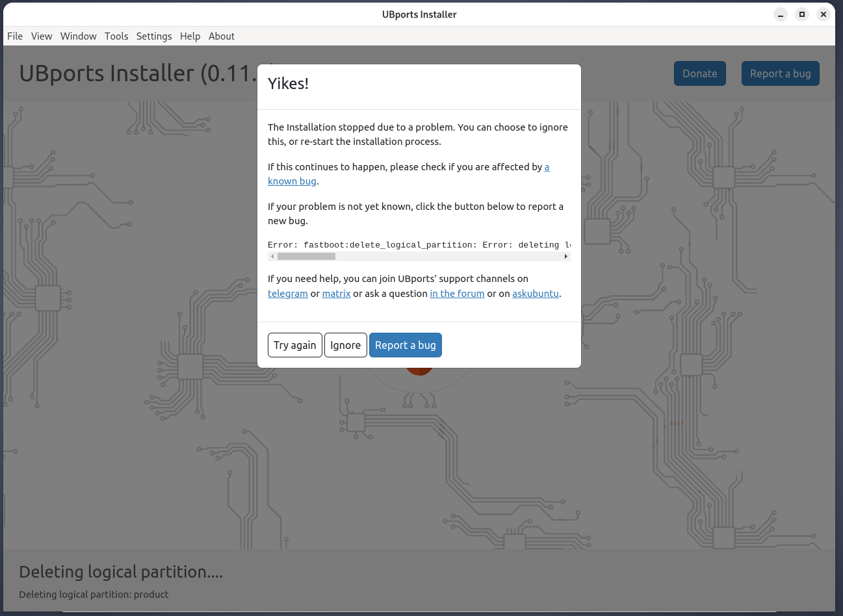Viewport: 843px width, 616px height.
Task: Close the UBports Installer window
Action: point(824,14)
